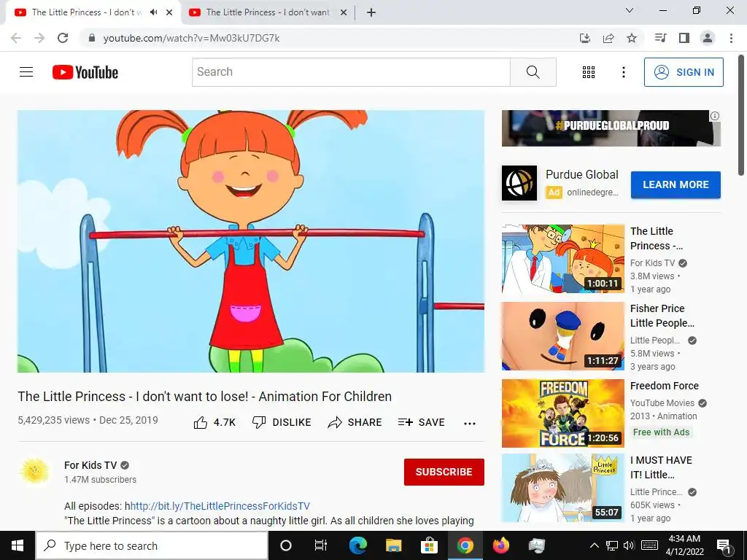Close the second Little Princess tab
Screen dimensions: 747x560
click(x=344, y=12)
